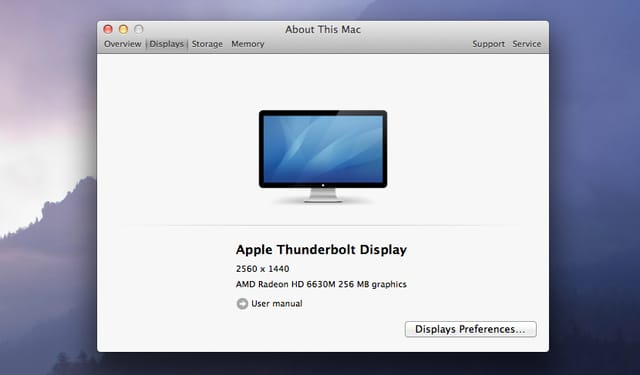
Task: Click the monitor's silver stand in the image
Action: [323, 195]
